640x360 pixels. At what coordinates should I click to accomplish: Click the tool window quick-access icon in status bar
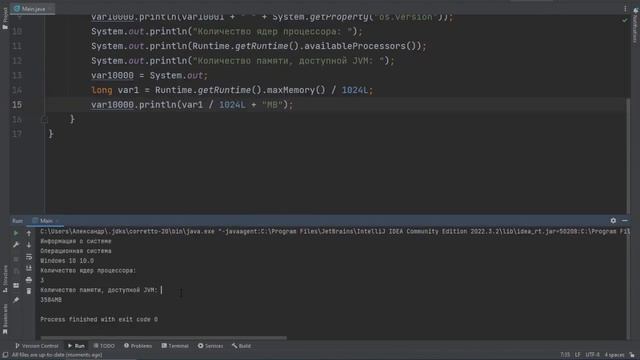tap(5, 355)
